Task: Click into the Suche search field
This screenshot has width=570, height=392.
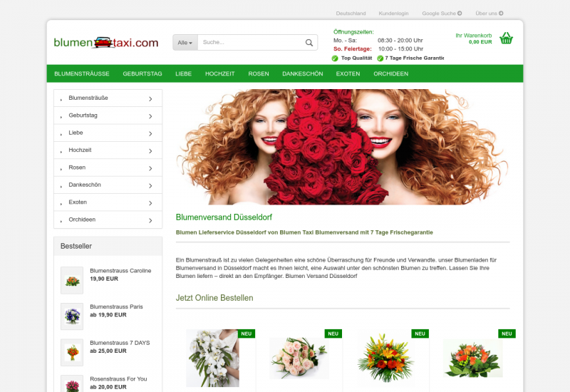Action: pos(249,43)
